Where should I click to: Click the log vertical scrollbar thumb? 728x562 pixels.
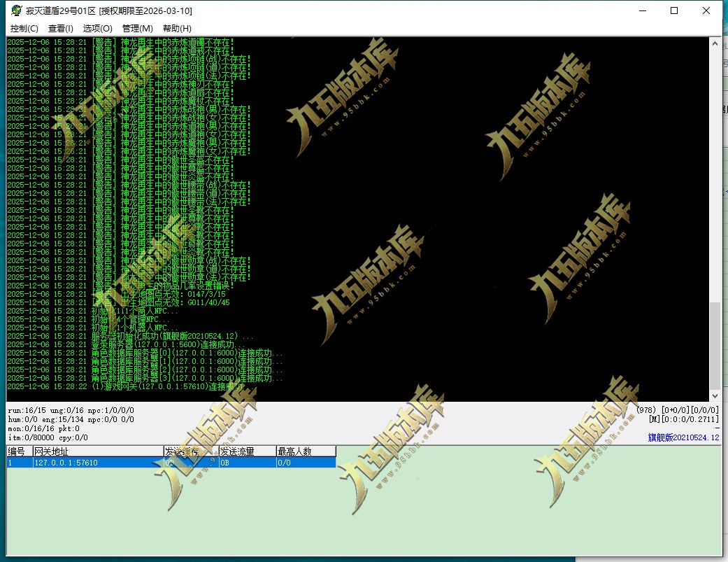pyautogui.click(x=715, y=345)
